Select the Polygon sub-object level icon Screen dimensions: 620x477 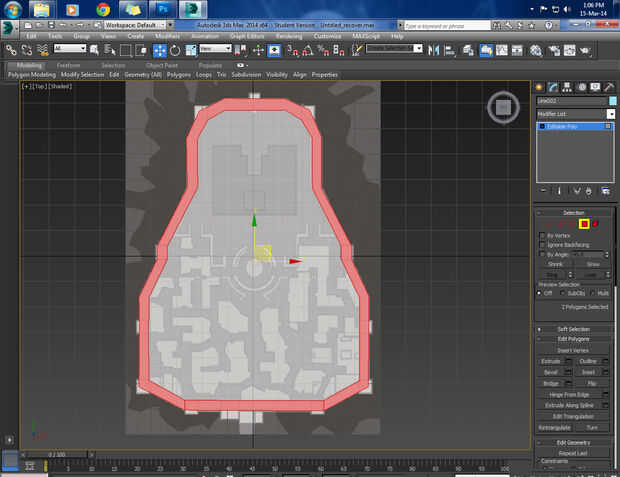click(584, 223)
